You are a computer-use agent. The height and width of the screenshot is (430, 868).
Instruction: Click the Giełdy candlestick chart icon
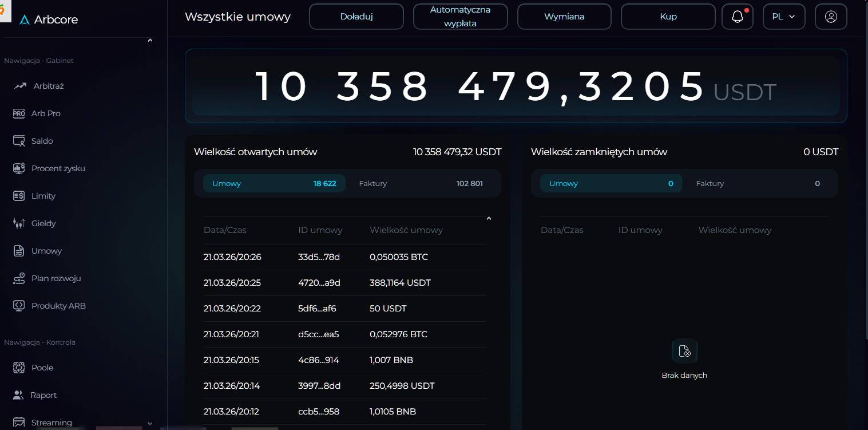[19, 223]
